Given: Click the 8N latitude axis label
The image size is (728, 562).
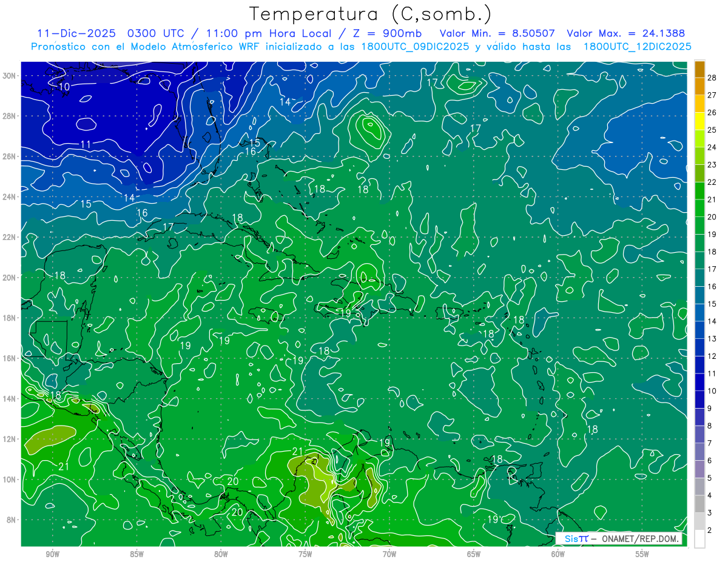Looking at the screenshot, I should click(12, 520).
